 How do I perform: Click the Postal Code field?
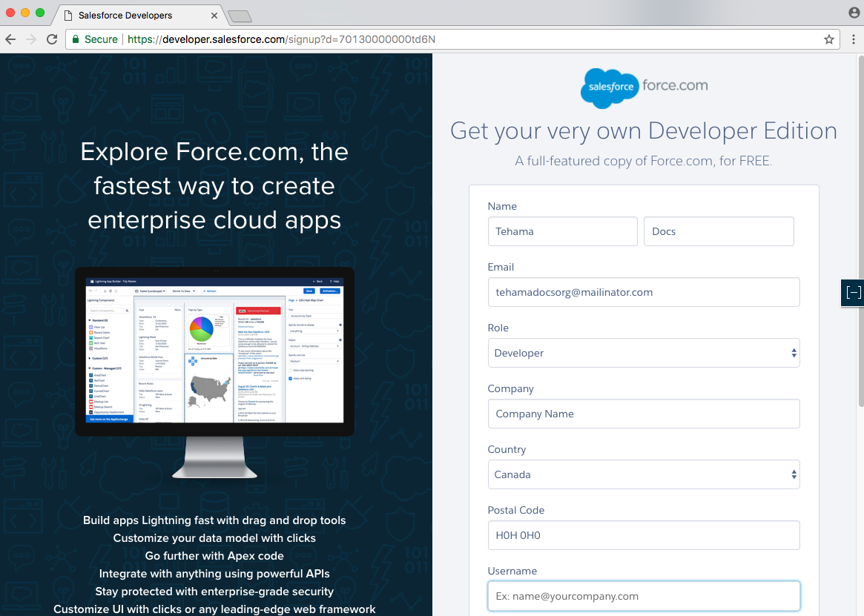[x=644, y=535]
